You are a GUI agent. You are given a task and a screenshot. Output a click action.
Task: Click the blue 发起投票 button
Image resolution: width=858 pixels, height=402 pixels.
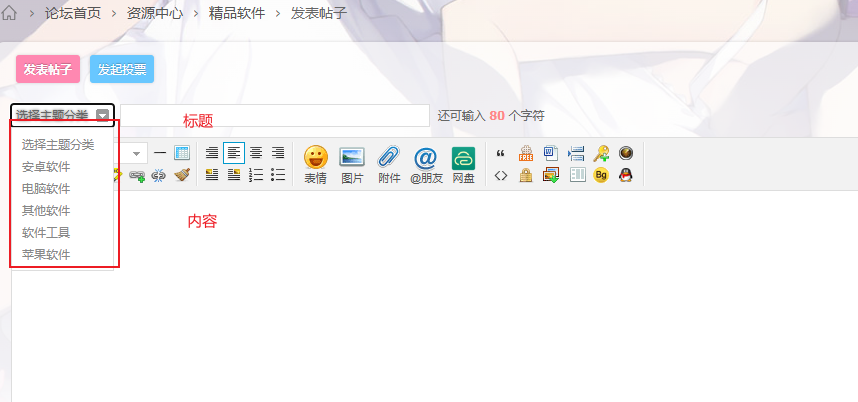[x=122, y=69]
